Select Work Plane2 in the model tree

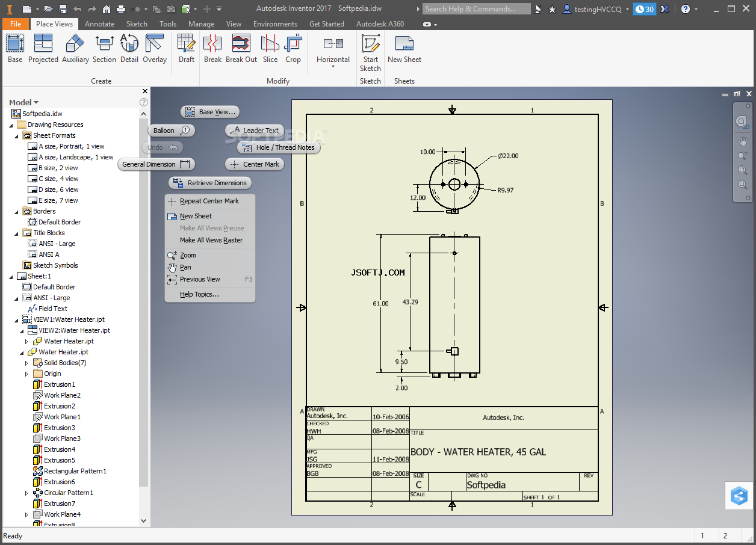62,395
